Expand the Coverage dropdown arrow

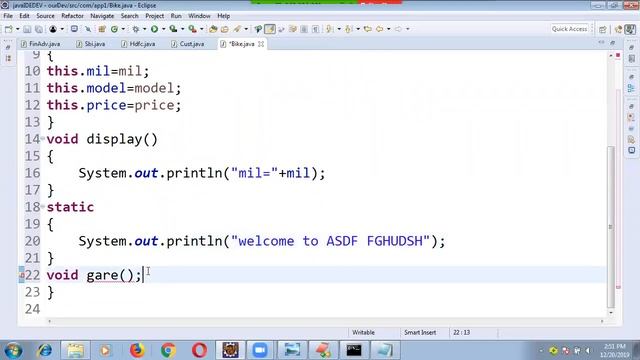pos(182,29)
